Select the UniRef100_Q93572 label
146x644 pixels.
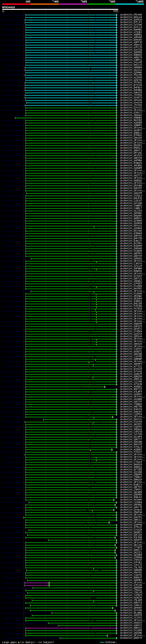pos(131,329)
